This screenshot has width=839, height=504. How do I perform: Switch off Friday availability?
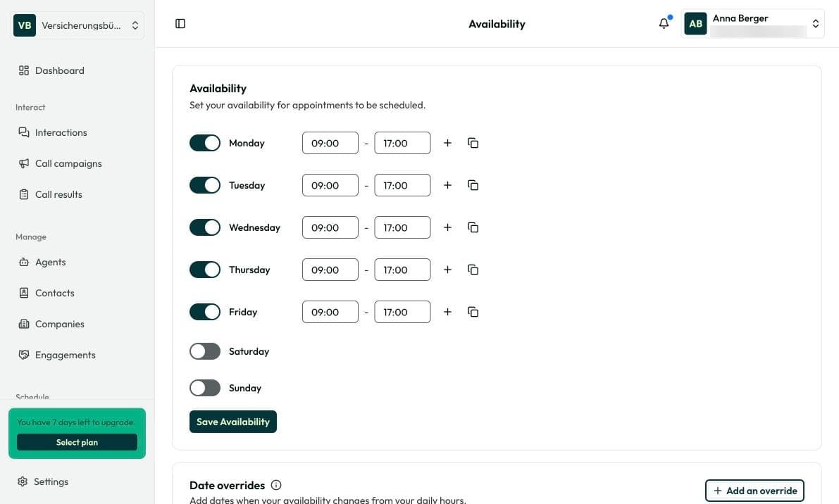tap(205, 312)
